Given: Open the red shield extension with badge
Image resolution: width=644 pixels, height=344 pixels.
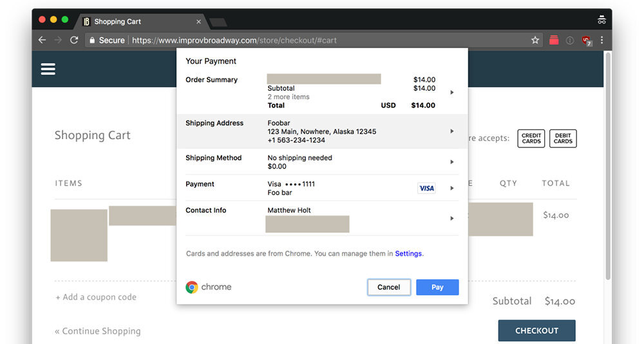Looking at the screenshot, I should point(587,41).
